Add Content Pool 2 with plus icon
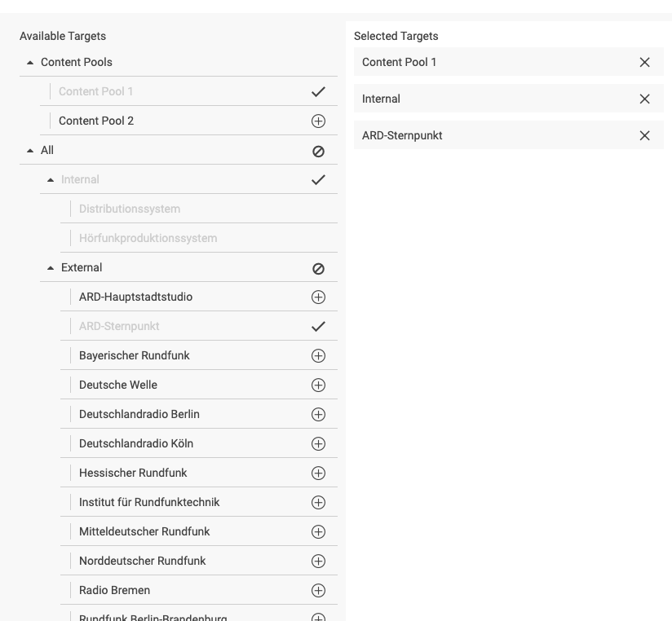The height and width of the screenshot is (621, 672). [318, 121]
